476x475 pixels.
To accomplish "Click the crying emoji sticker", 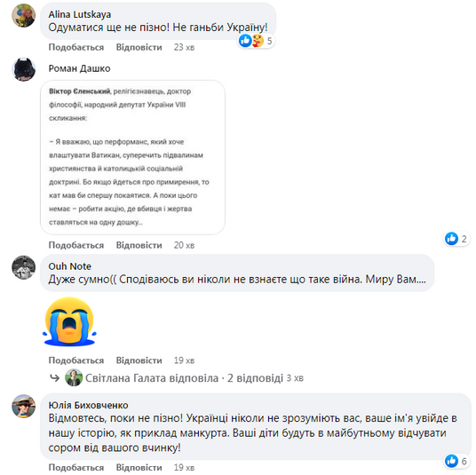I will (69, 321).
